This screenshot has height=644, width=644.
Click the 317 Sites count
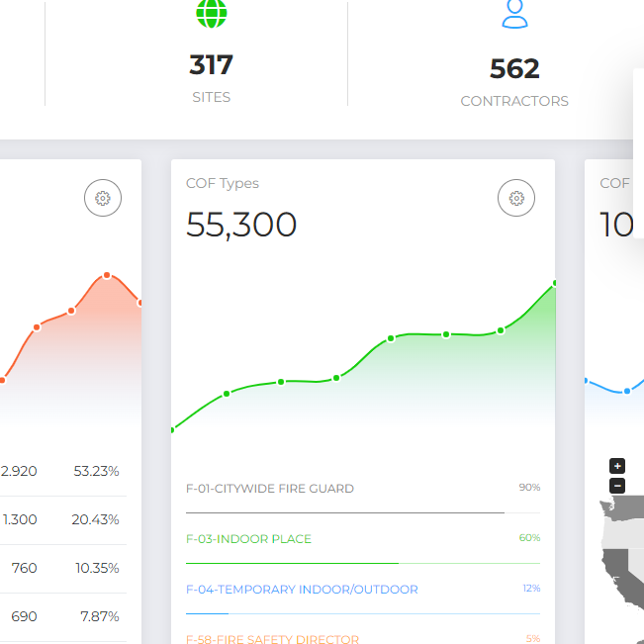click(x=211, y=65)
